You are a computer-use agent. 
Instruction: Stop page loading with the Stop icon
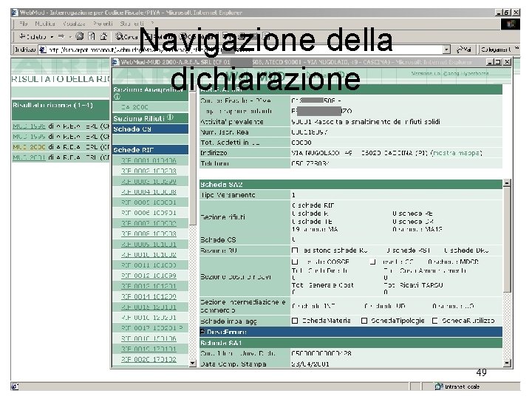pyautogui.click(x=80, y=36)
